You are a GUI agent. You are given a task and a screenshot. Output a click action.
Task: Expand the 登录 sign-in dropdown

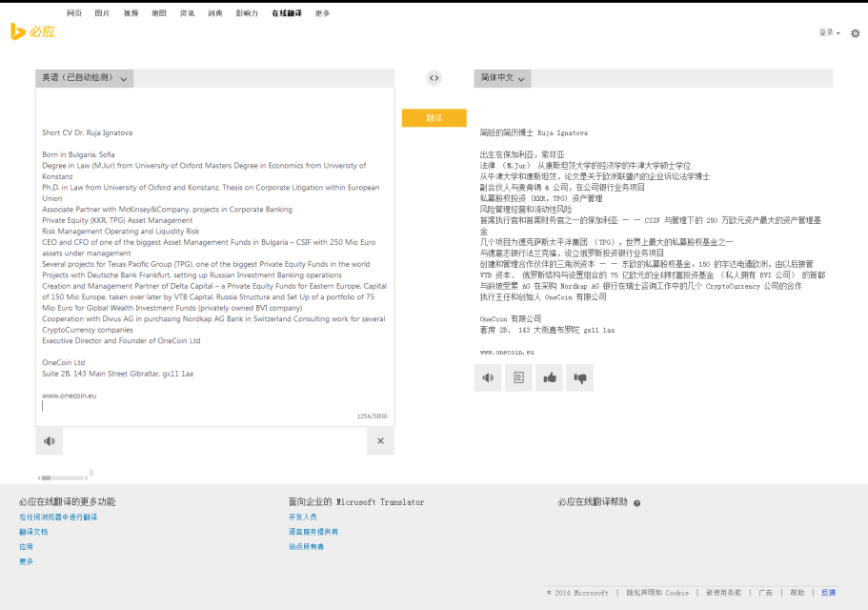829,32
